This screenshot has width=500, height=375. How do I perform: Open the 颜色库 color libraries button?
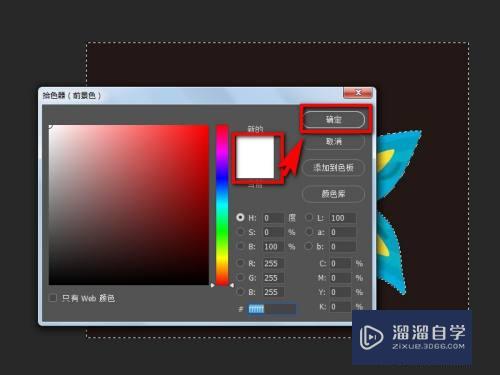click(333, 194)
